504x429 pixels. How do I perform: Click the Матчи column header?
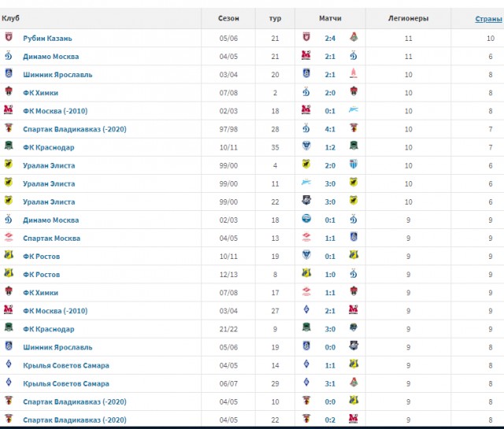(x=330, y=18)
